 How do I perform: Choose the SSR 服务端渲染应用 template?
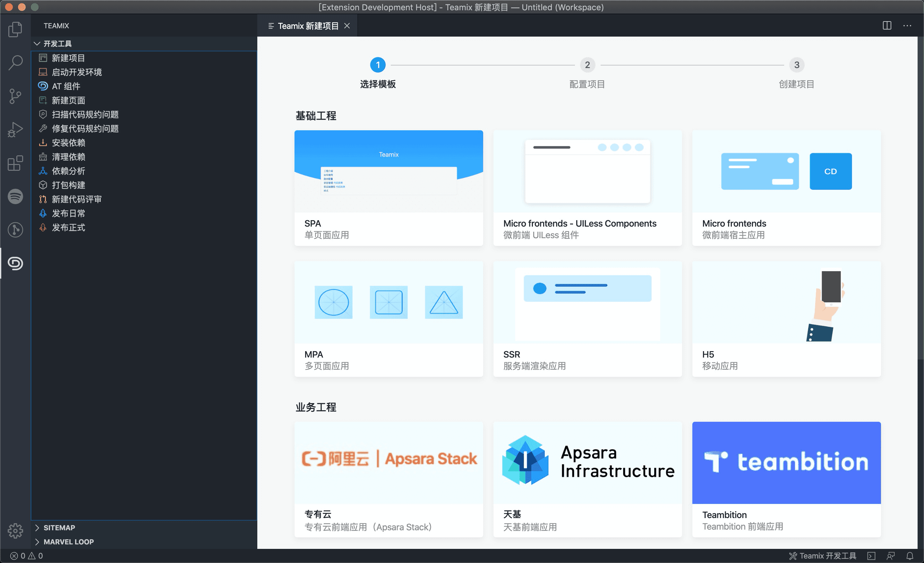click(x=587, y=319)
